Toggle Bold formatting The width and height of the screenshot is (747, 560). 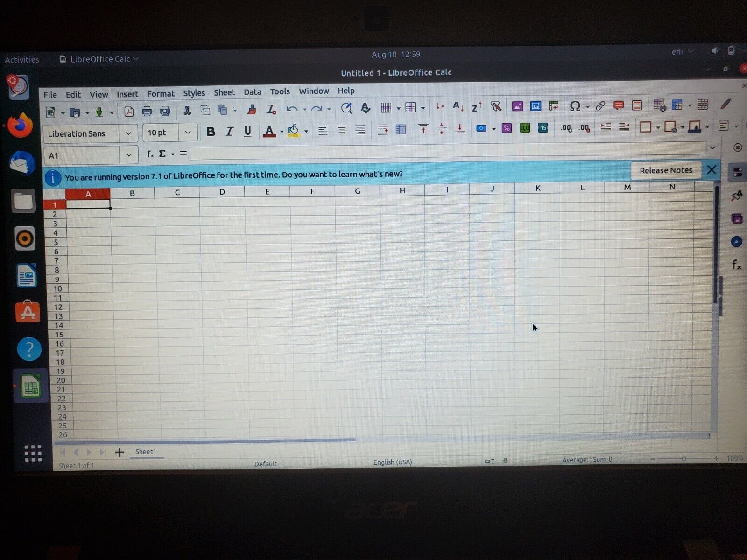pos(211,132)
